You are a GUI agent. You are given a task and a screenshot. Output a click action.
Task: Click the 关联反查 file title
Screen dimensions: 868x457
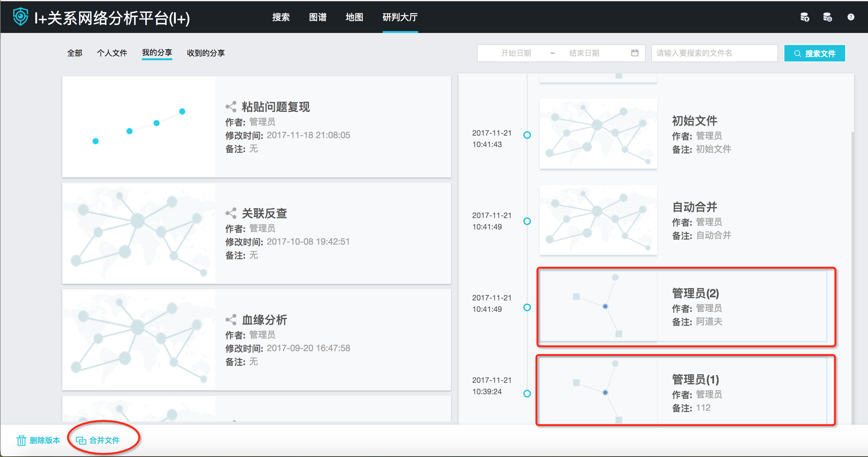pyautogui.click(x=264, y=213)
